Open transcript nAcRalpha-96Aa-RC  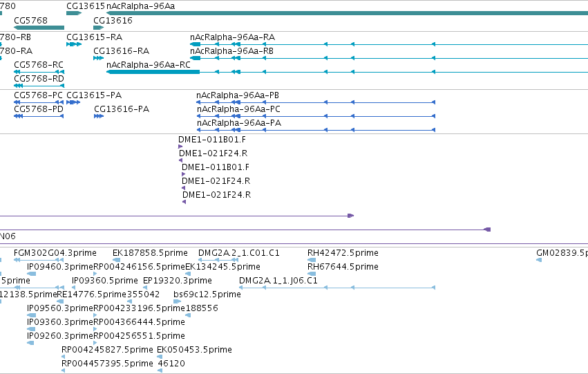[x=149, y=64]
